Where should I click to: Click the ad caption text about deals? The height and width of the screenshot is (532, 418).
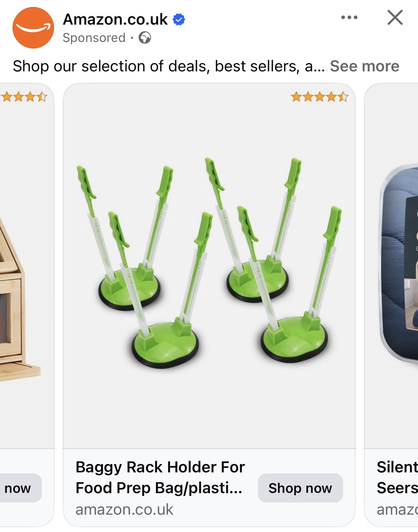point(169,66)
